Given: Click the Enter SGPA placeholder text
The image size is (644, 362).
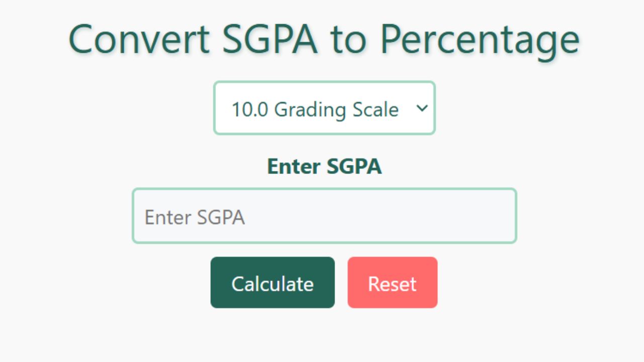Looking at the screenshot, I should point(194,217).
